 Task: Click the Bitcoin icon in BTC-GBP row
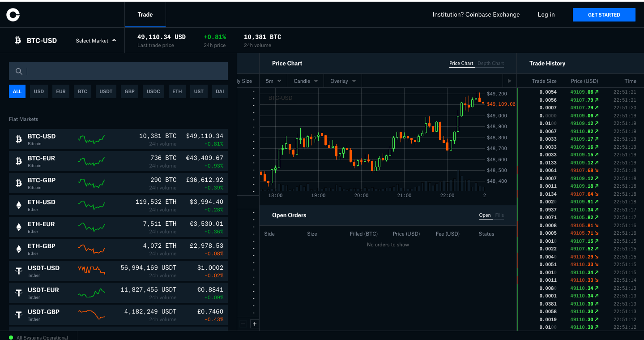(19, 183)
